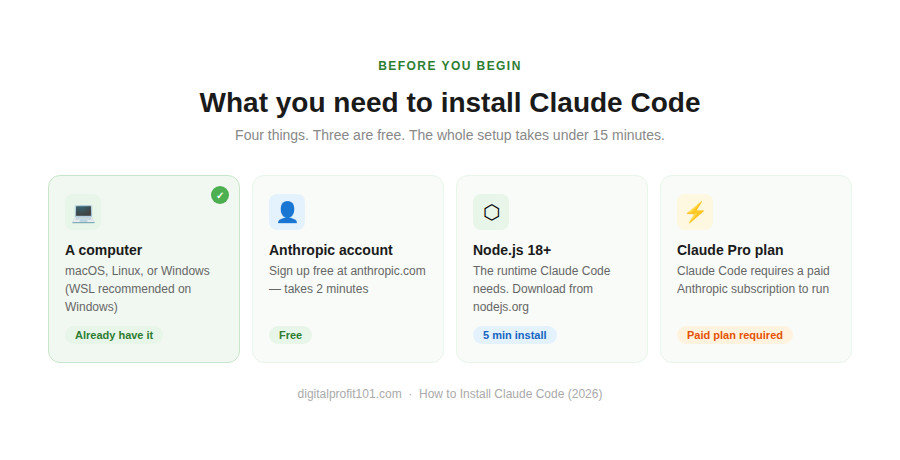Image resolution: width=900 pixels, height=460 pixels.
Task: Open "How to Install Claude Code (2026)" link
Action: 510,394
